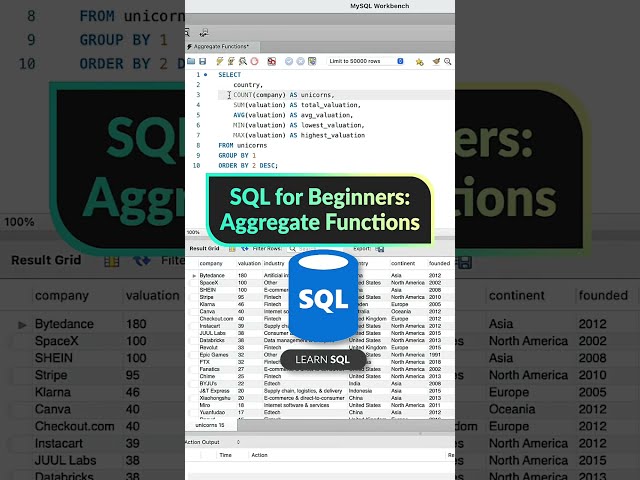Click the AVG(valuation) AS avg_valuation line

click(x=293, y=115)
